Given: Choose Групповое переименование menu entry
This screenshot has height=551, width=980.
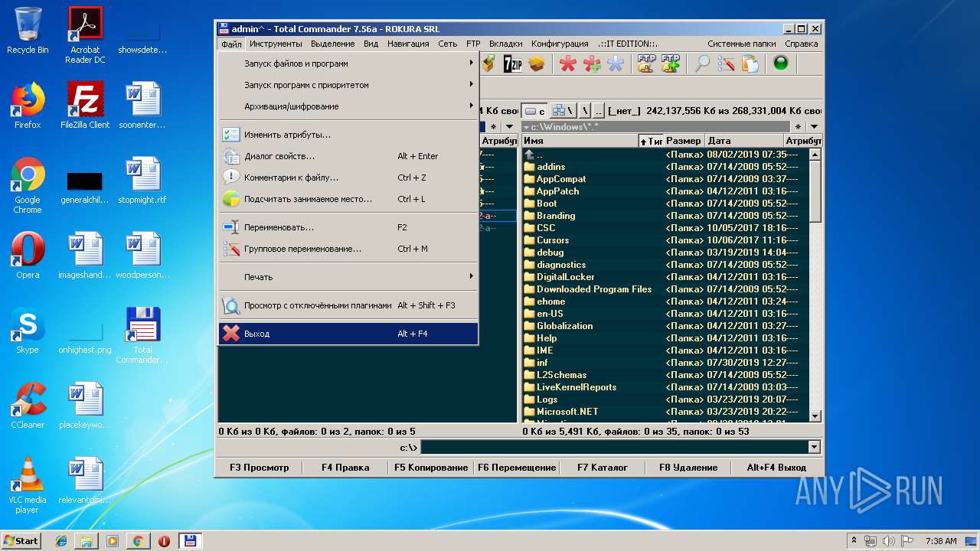Looking at the screenshot, I should coord(348,249).
